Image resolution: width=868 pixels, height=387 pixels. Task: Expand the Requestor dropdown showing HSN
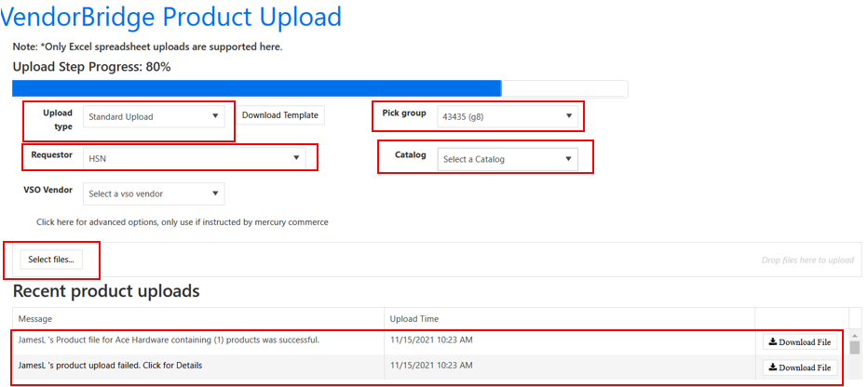pyautogui.click(x=194, y=159)
